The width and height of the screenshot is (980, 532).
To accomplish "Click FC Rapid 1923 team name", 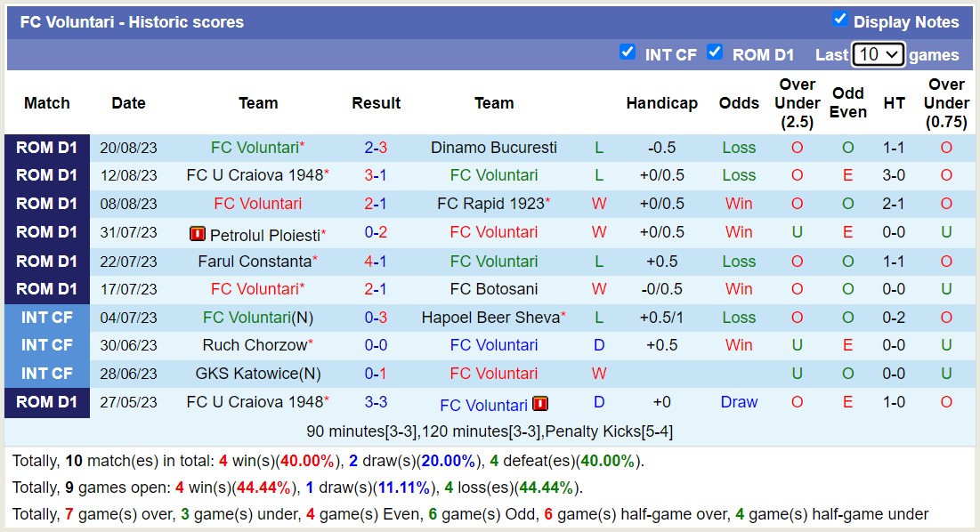I will [490, 204].
